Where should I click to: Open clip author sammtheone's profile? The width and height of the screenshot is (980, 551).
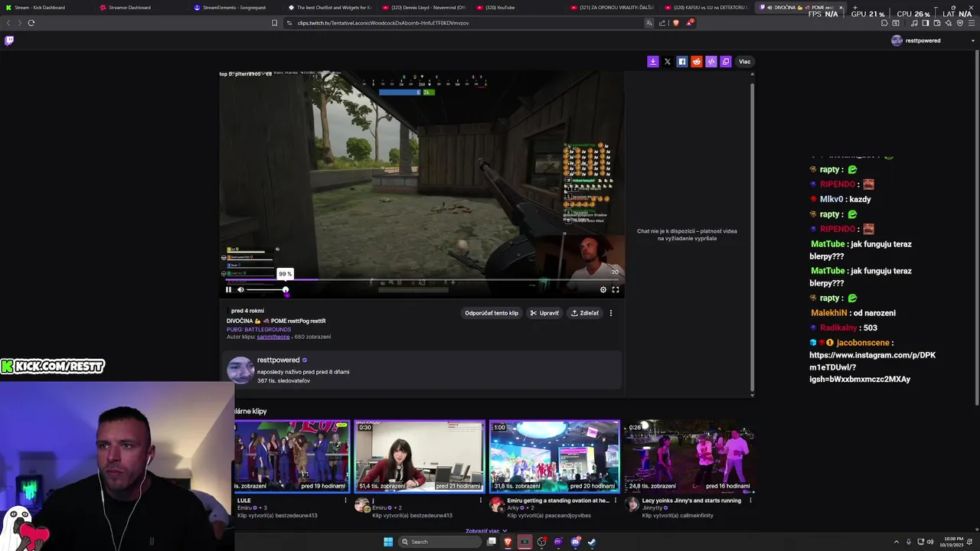tap(273, 337)
